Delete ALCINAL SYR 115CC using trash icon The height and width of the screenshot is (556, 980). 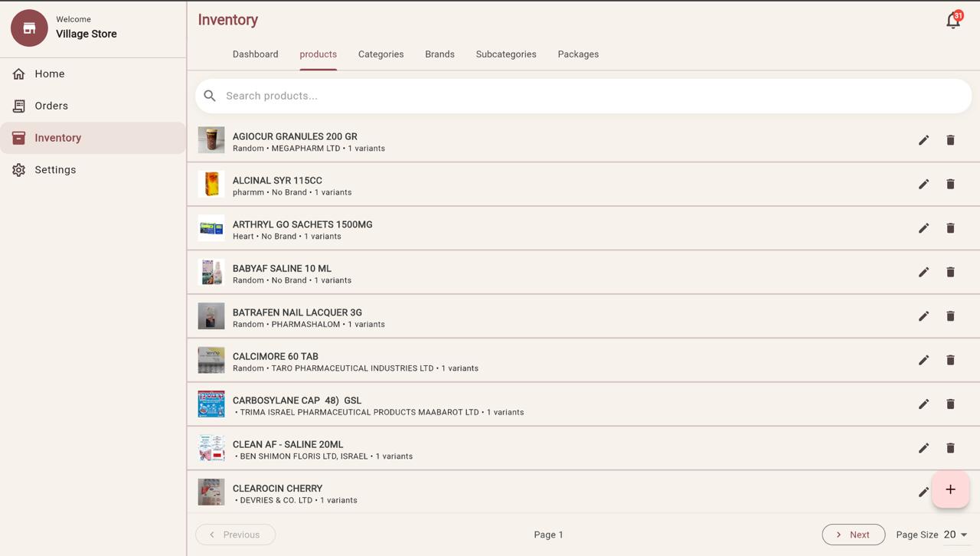(950, 184)
